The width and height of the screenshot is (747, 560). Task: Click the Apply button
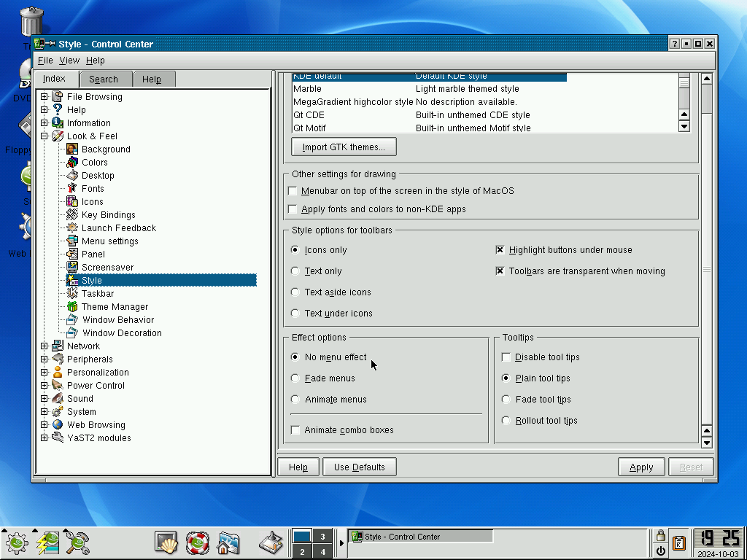click(641, 467)
